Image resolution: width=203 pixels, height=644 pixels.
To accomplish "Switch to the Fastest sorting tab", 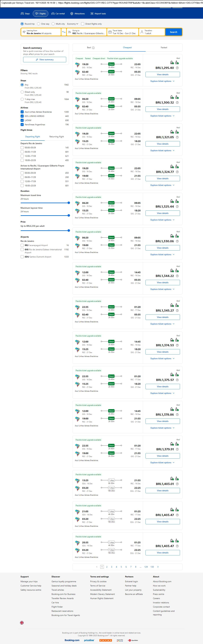I will (164, 47).
